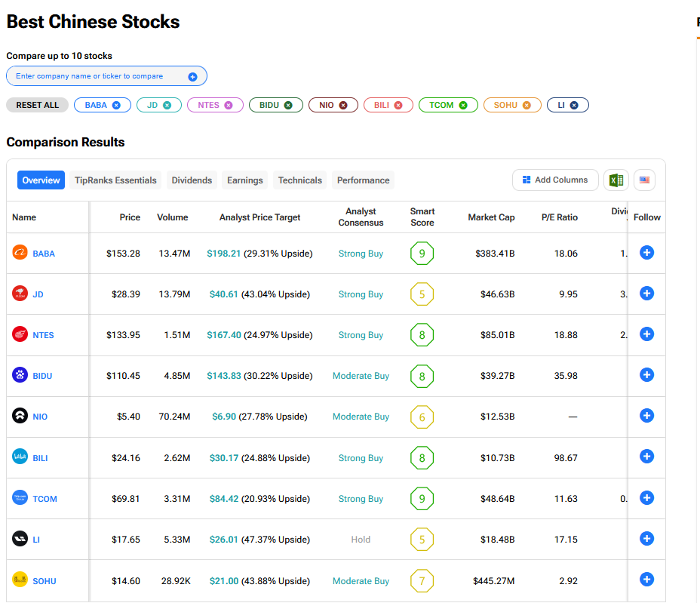Click the Excel export icon
Screen dimensions: 700x603
pos(616,180)
